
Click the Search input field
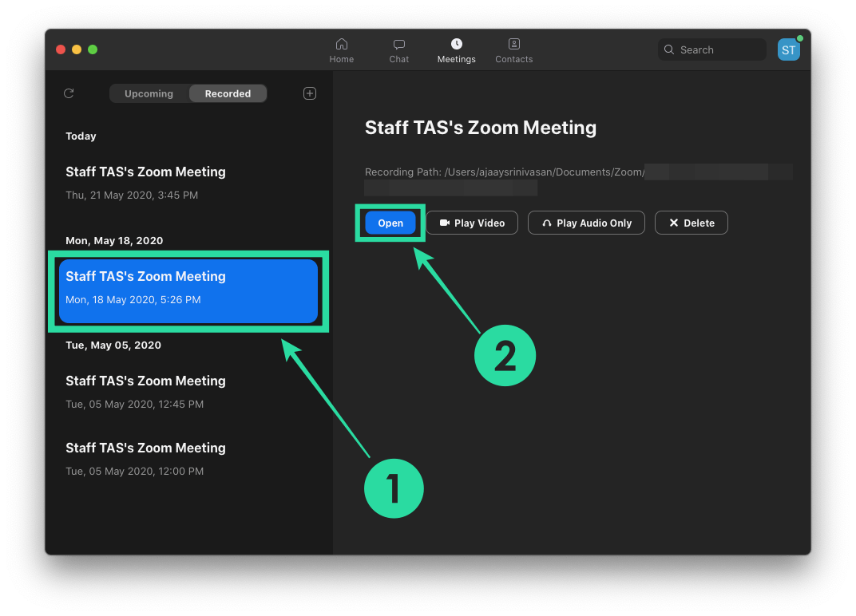pyautogui.click(x=712, y=49)
